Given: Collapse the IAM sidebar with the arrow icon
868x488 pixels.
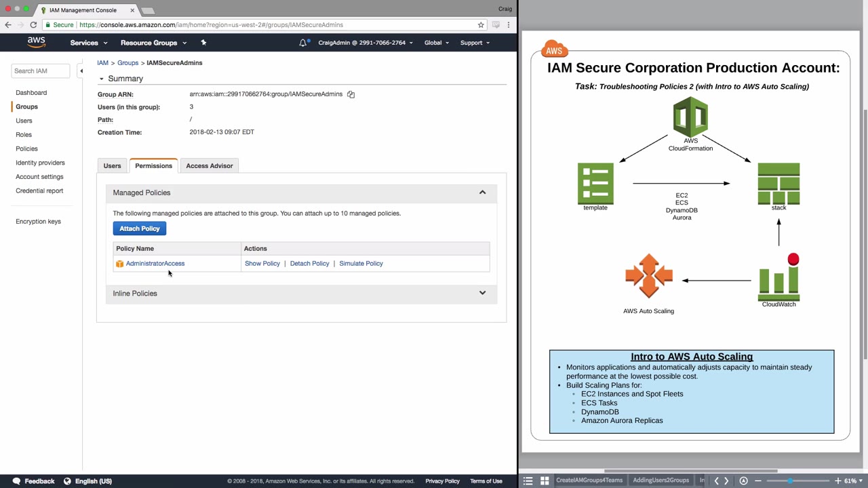Looking at the screenshot, I should (x=81, y=70).
